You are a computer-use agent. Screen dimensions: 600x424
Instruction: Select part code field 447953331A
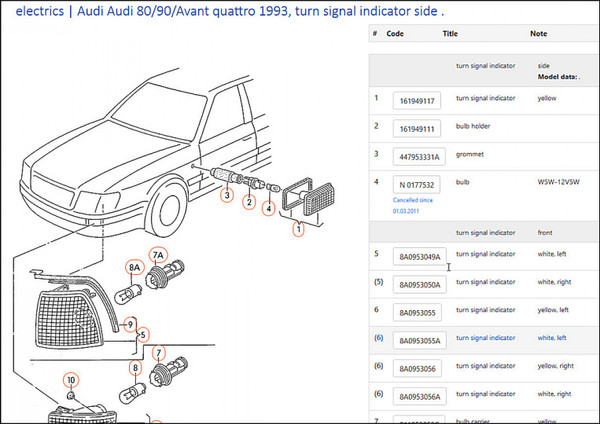click(417, 156)
